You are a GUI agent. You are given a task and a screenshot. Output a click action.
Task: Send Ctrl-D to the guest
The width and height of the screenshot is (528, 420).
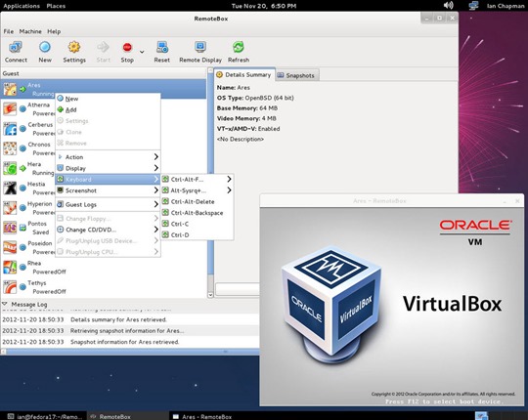click(x=198, y=234)
